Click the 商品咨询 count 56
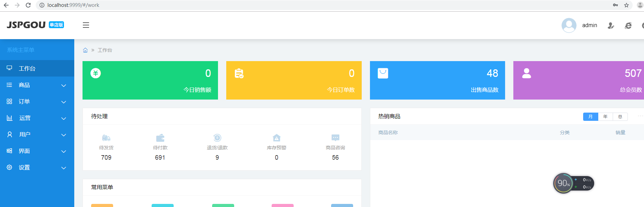Image resolution: width=644 pixels, height=207 pixels. click(x=335, y=158)
